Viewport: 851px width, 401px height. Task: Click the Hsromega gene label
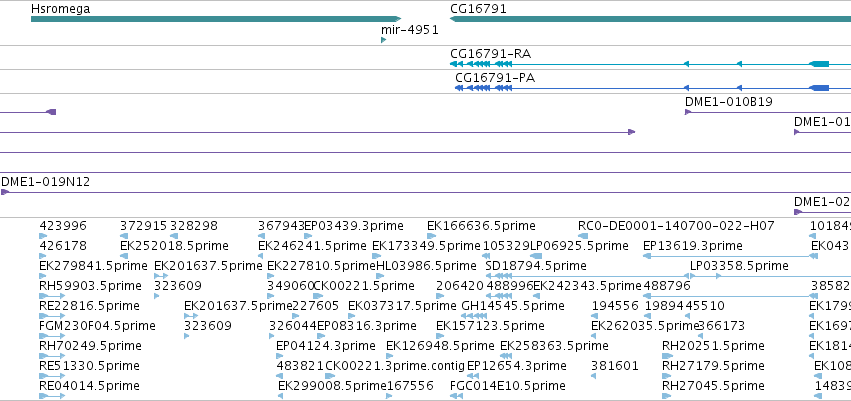[x=60, y=9]
